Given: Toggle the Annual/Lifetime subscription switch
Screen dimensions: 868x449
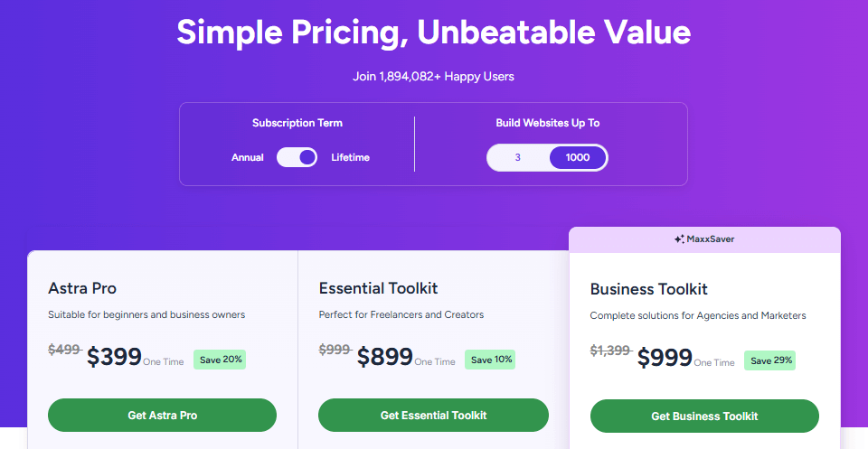Looking at the screenshot, I should tap(297, 157).
